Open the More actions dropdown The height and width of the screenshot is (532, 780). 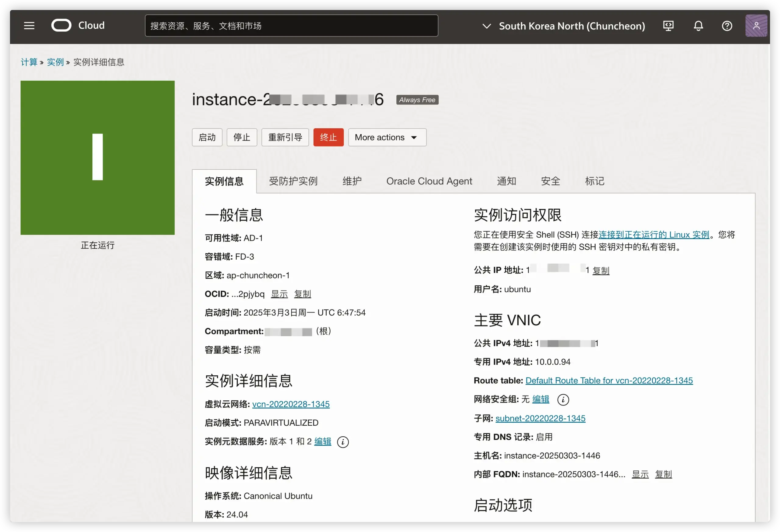pos(387,137)
